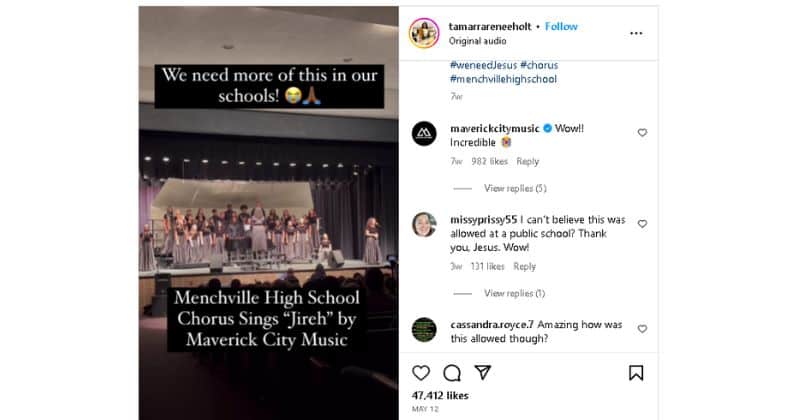Like cassandra.royce.7's comment
800x420 pixels.
642,329
